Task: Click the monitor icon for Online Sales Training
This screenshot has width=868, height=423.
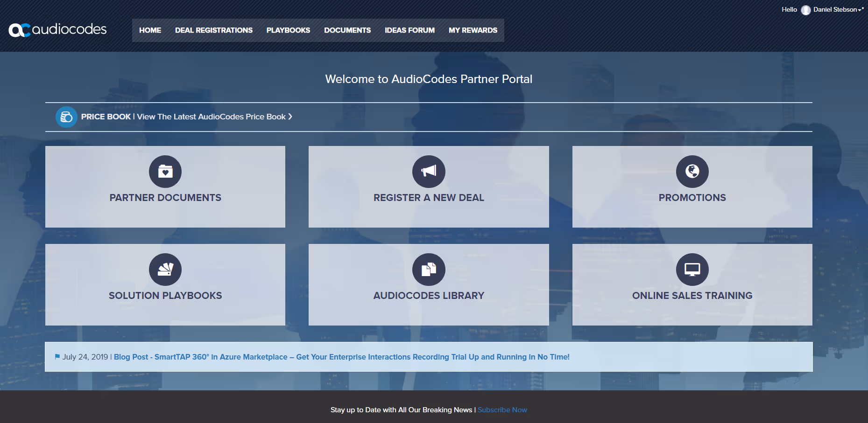Action: click(x=692, y=269)
